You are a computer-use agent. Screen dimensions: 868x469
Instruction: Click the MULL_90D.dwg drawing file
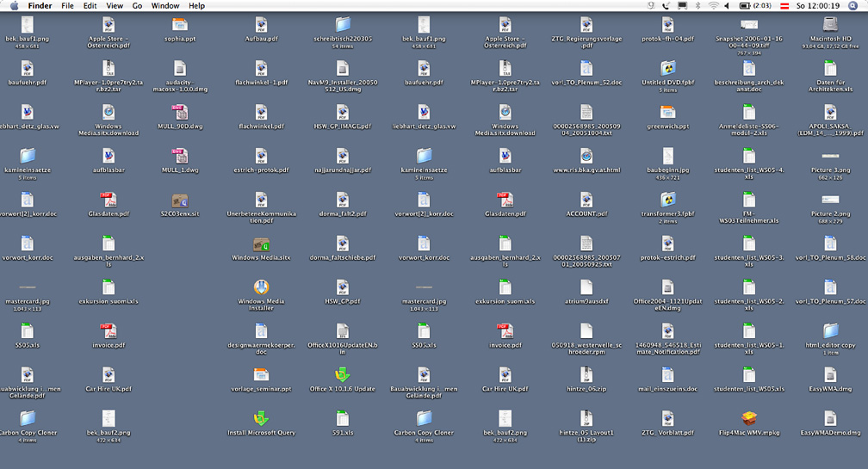point(180,112)
